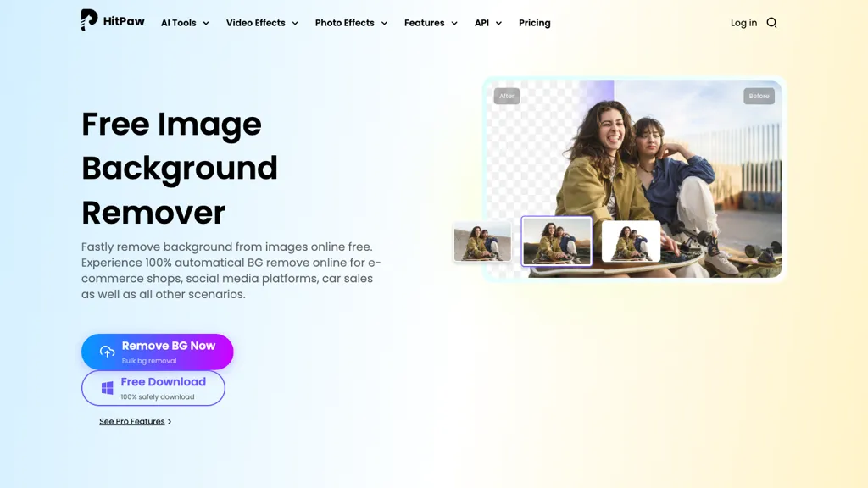Expand the API dropdown chevron
This screenshot has width=868, height=488.
click(x=498, y=23)
